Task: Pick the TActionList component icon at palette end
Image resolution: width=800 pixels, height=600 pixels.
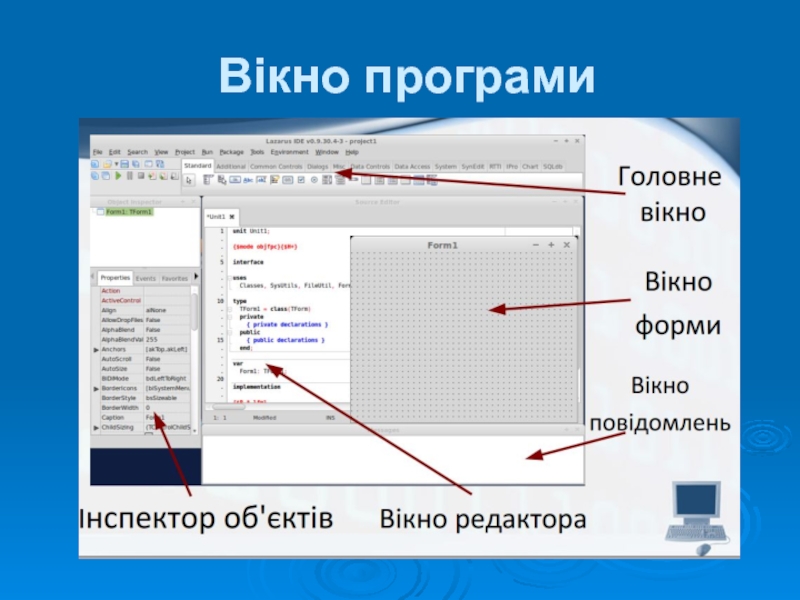Action: pos(432,180)
